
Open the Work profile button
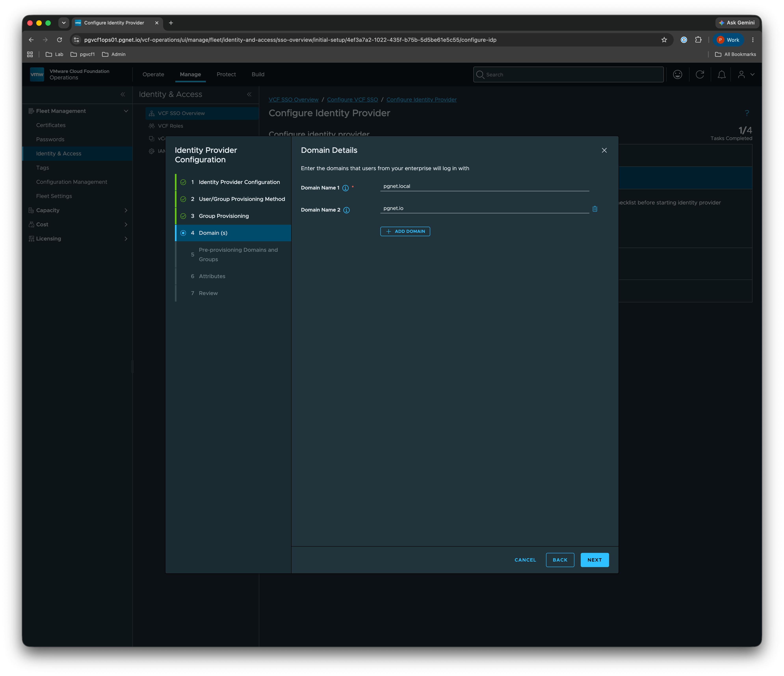[x=728, y=40]
